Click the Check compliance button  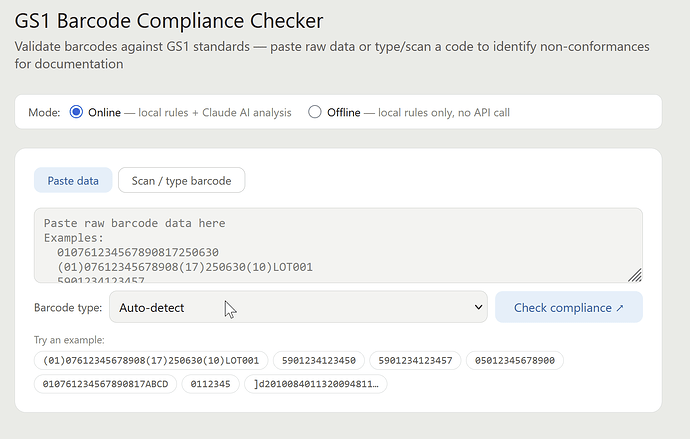click(569, 307)
